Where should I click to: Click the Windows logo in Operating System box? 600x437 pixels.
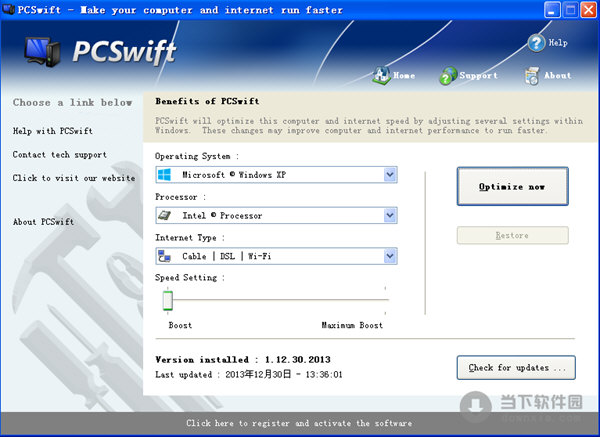165,175
